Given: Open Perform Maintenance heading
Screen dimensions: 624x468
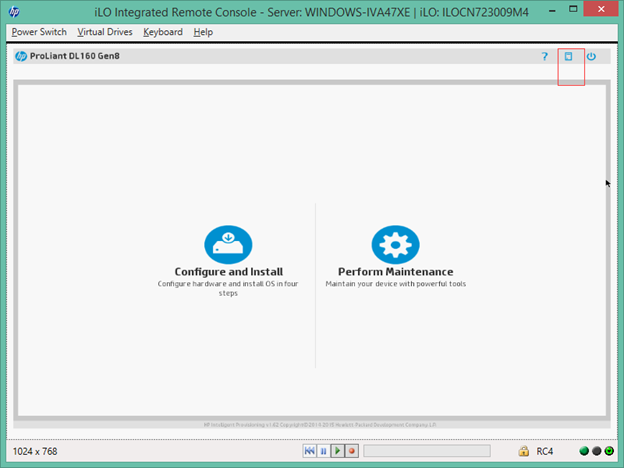Looking at the screenshot, I should [x=396, y=272].
